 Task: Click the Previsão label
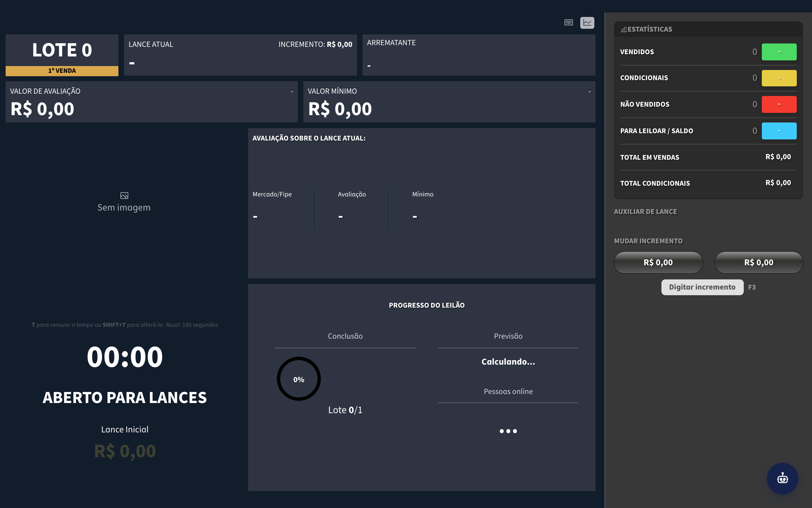coord(508,336)
